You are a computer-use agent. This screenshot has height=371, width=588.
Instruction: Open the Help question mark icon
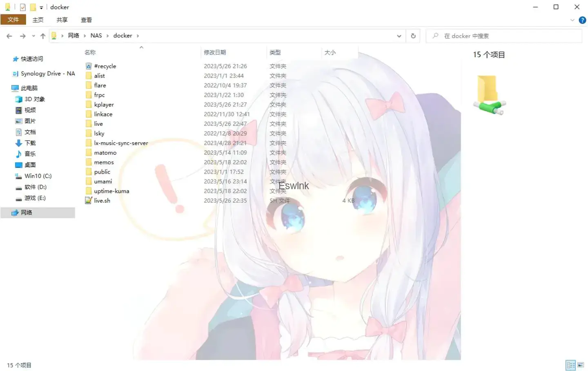(x=582, y=20)
